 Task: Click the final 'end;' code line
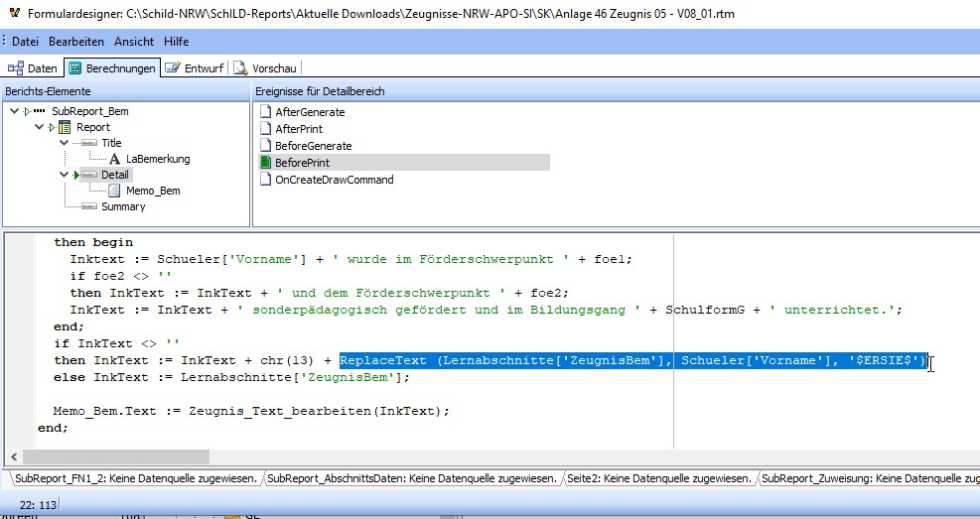53,428
